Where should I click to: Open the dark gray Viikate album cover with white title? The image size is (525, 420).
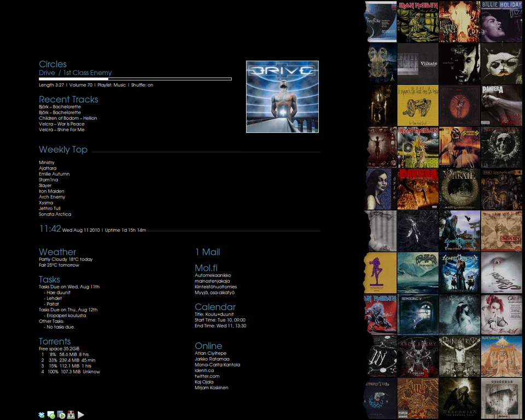coord(418,63)
